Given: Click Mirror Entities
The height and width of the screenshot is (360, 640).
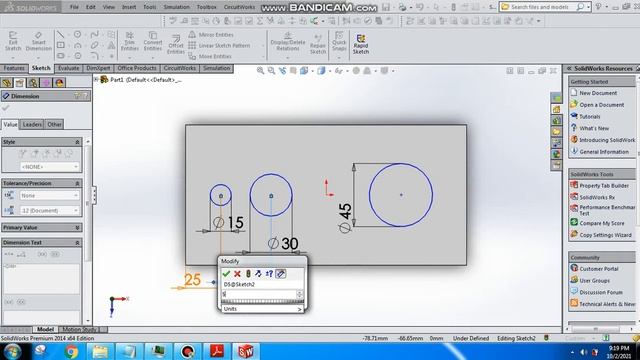Looking at the screenshot, I should 211,35.
